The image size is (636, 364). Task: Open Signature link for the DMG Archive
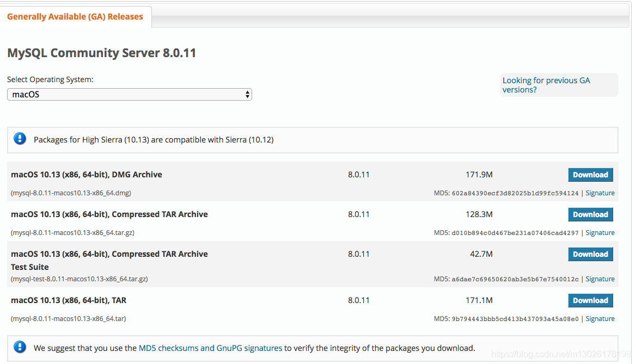pos(600,193)
